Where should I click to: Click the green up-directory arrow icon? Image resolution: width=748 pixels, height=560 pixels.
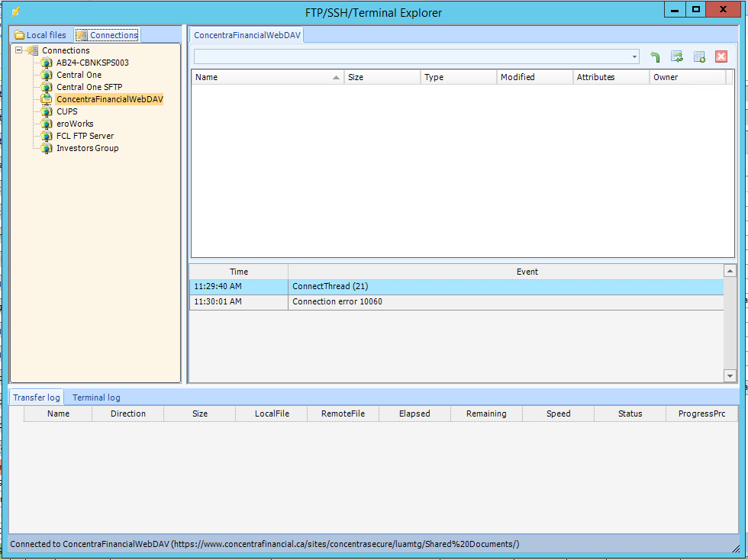655,57
